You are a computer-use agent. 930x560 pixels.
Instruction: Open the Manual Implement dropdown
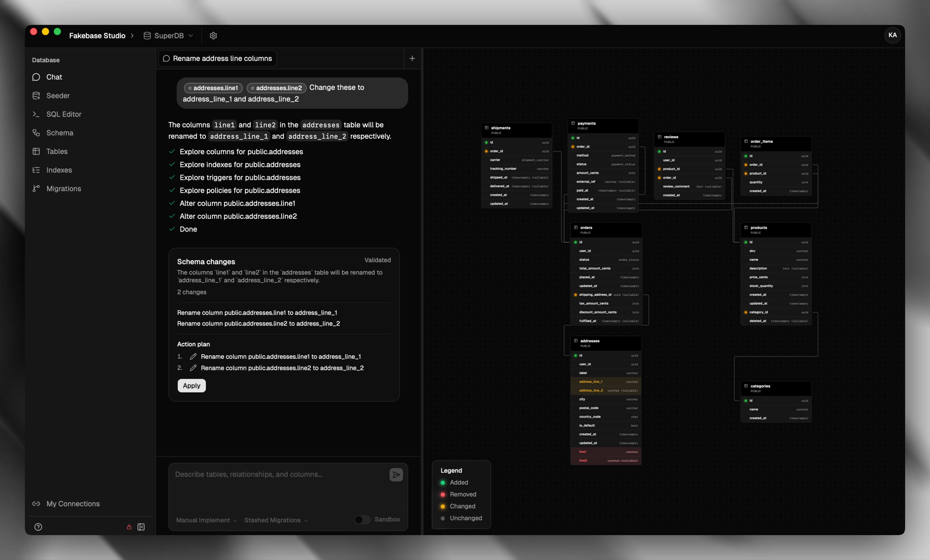(x=207, y=520)
